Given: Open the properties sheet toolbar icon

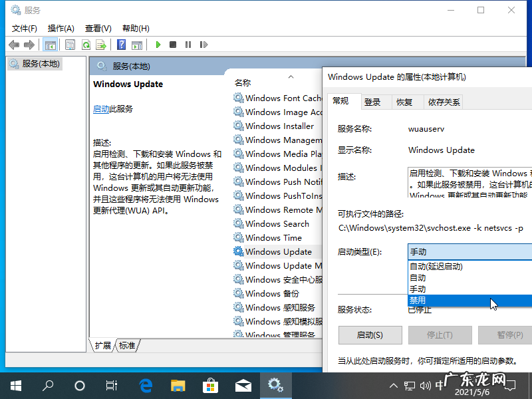Looking at the screenshot, I should (x=70, y=45).
